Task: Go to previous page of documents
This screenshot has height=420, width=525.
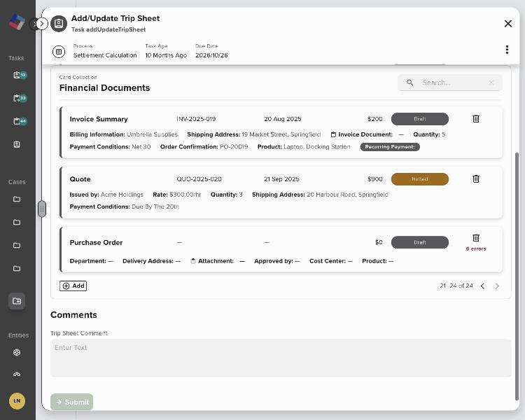Action: click(x=482, y=286)
